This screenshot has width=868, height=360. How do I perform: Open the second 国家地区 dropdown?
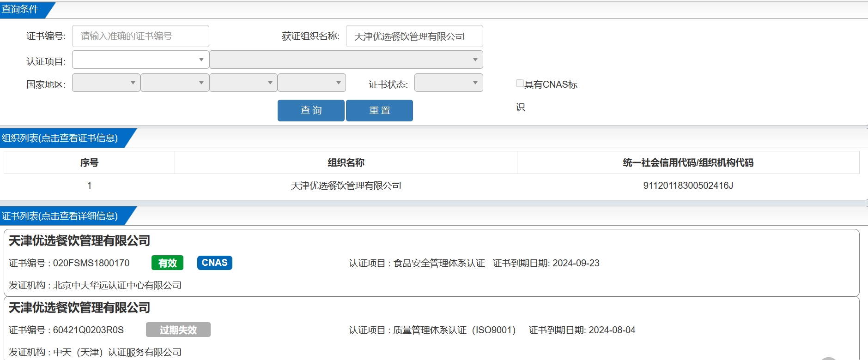[175, 83]
